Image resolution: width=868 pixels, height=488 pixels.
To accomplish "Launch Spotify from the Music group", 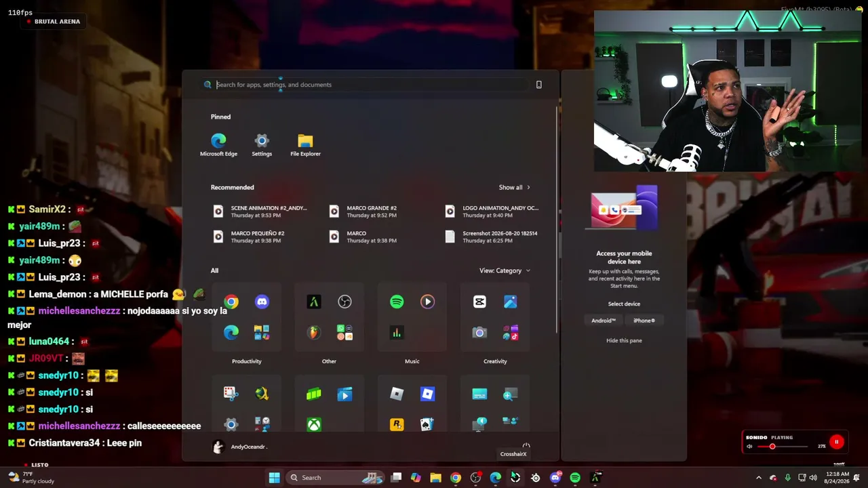I will coord(397,302).
